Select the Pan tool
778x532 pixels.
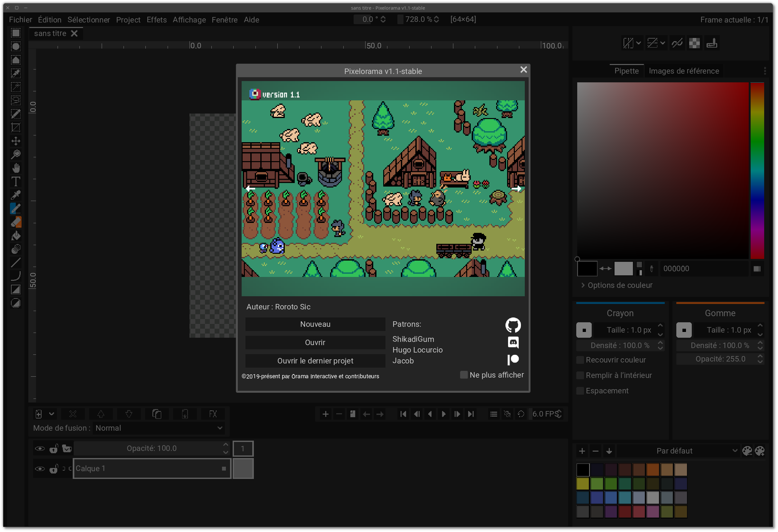click(15, 168)
